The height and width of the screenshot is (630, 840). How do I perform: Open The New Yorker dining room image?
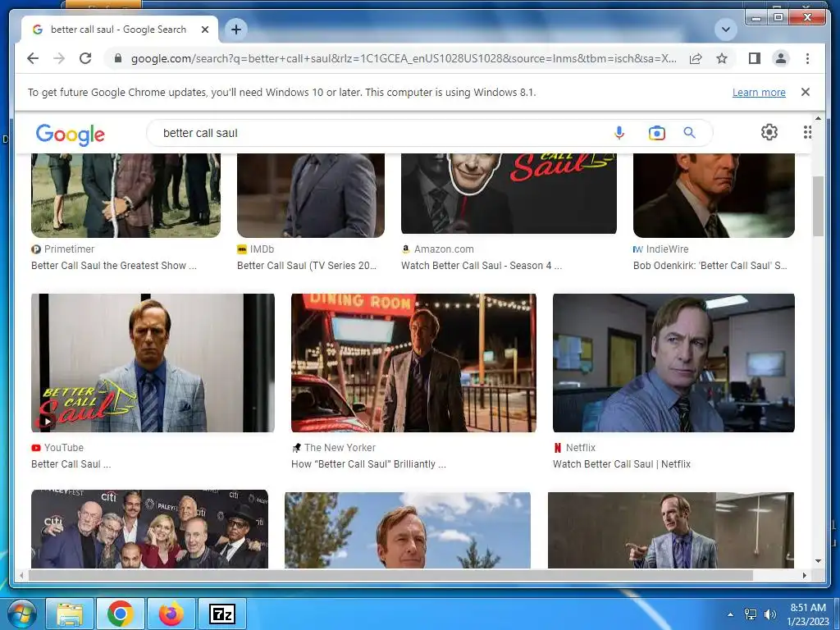(x=413, y=363)
